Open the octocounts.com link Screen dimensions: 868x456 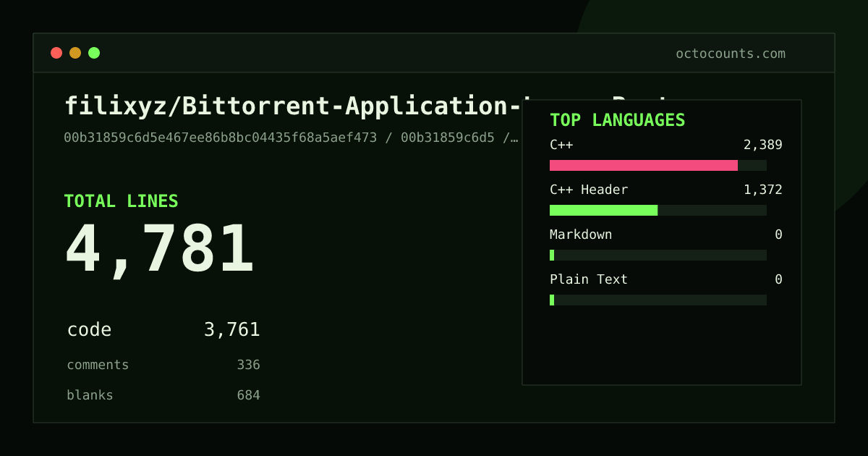(731, 54)
